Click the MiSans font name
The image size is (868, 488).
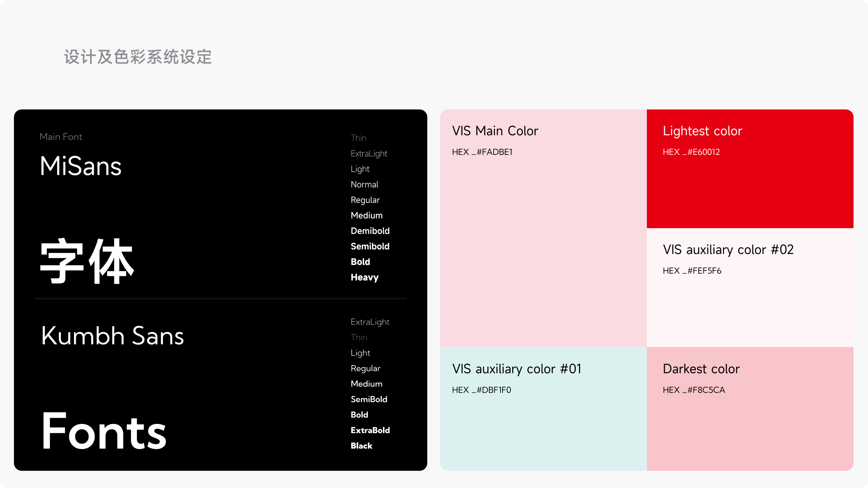tap(81, 166)
